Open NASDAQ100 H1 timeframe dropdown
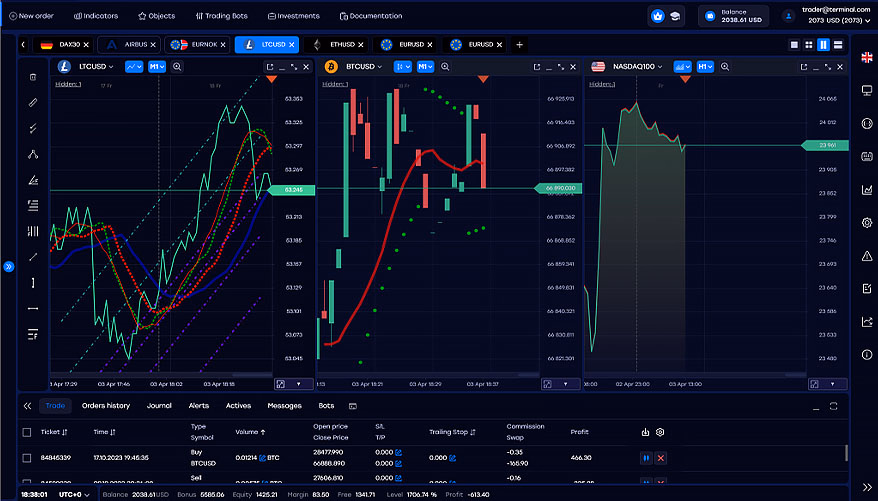Screen dimensions: 878x501 tap(705, 67)
